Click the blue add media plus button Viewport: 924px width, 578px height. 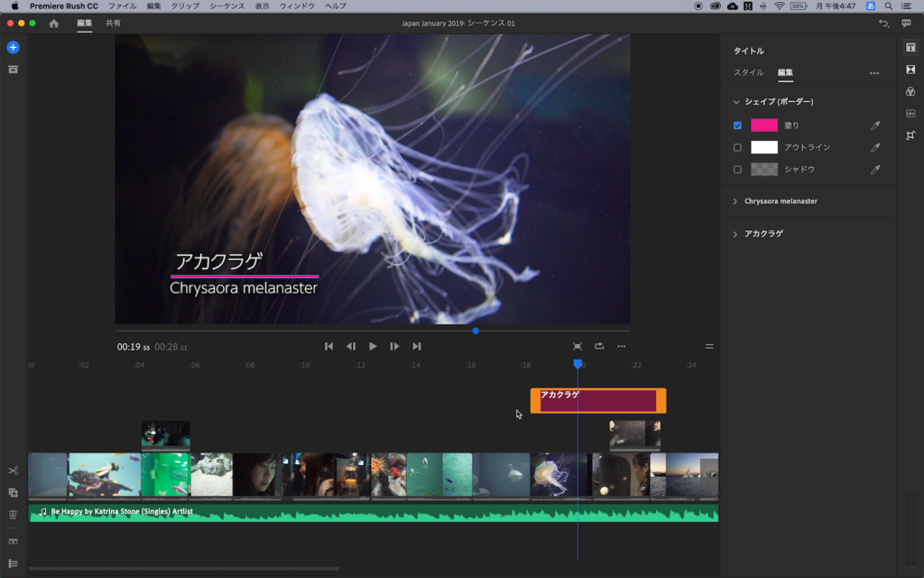point(13,47)
